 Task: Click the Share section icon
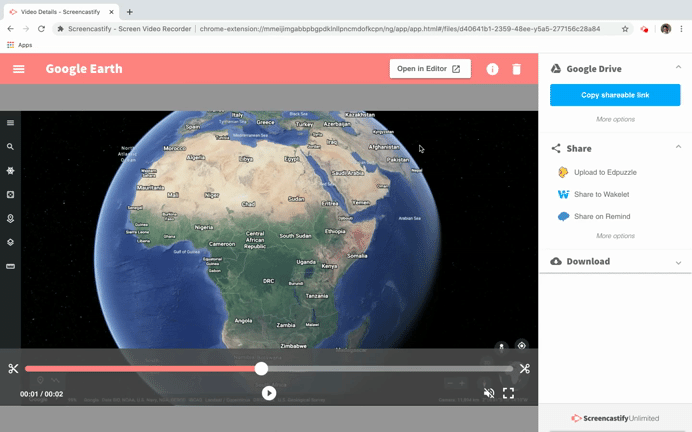point(556,148)
